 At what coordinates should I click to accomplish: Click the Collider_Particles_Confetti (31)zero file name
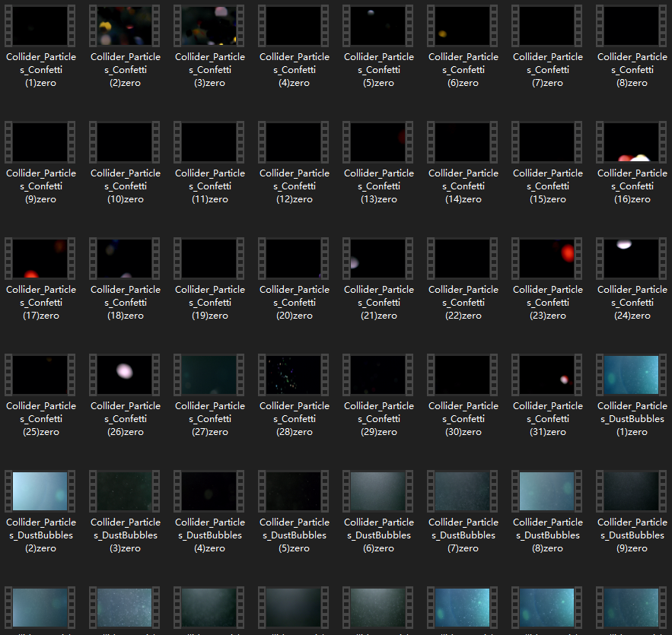click(x=548, y=419)
